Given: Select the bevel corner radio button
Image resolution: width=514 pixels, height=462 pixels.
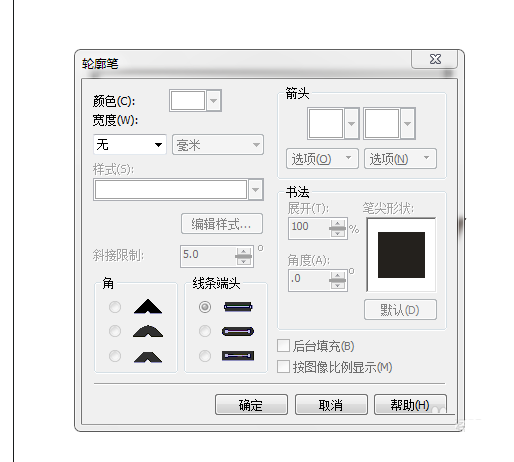Looking at the screenshot, I should (x=115, y=356).
